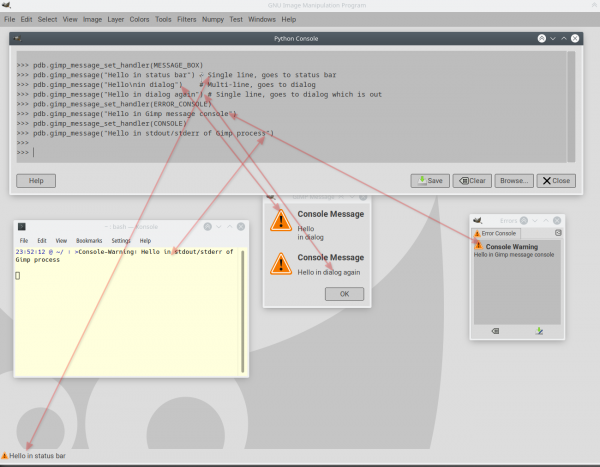Screen dimensions: 600x467
Task: Click 'Hello in Gimp message console' text
Action: pos(514,255)
